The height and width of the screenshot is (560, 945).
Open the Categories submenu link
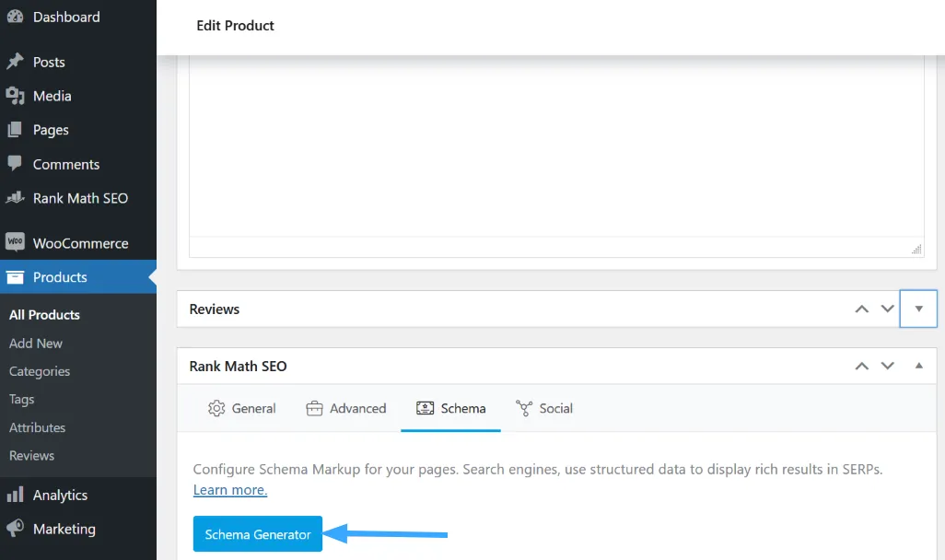40,371
